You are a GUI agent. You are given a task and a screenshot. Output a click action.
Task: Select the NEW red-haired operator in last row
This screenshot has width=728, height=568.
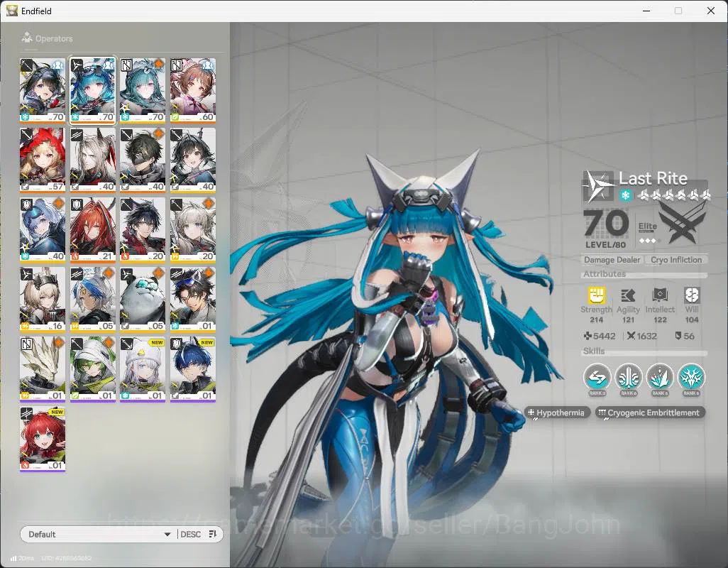[43, 439]
